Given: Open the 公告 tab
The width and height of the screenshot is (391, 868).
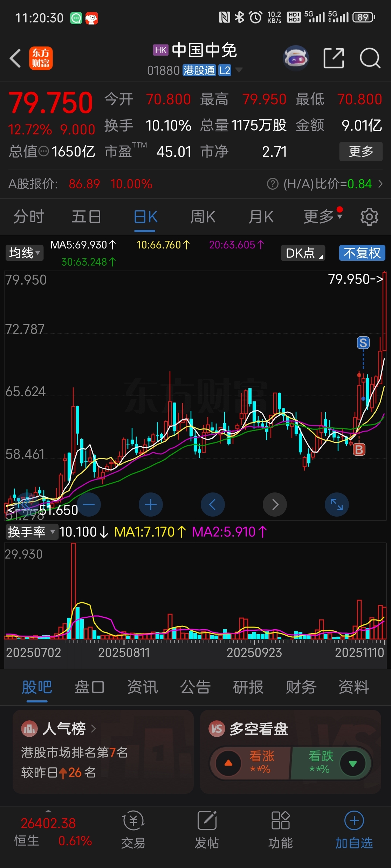Looking at the screenshot, I should [x=195, y=687].
